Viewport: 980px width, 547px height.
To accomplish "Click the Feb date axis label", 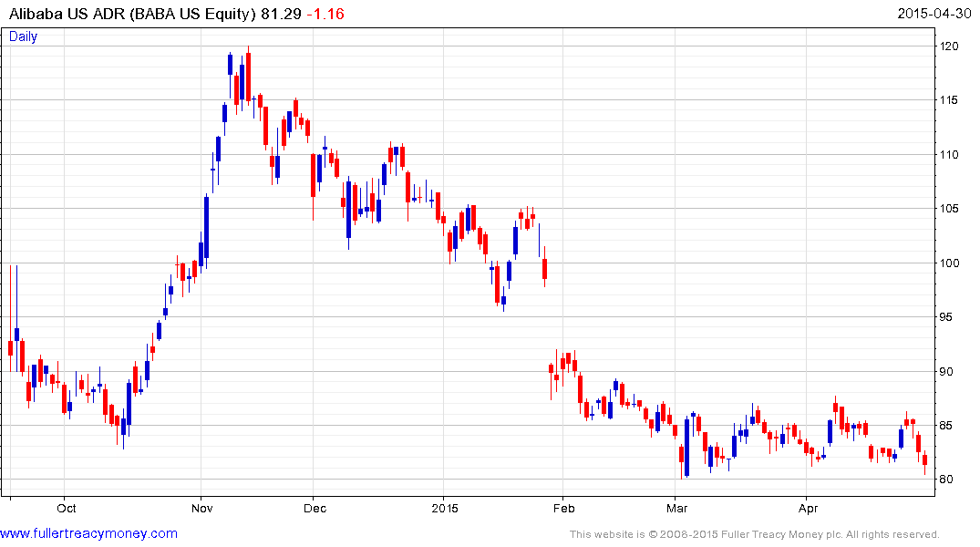I will click(563, 508).
